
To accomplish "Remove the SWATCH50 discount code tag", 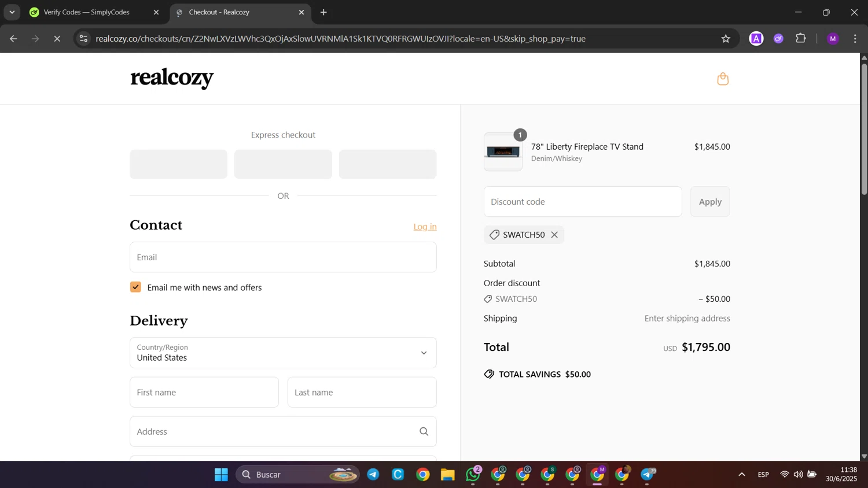I will (x=554, y=235).
